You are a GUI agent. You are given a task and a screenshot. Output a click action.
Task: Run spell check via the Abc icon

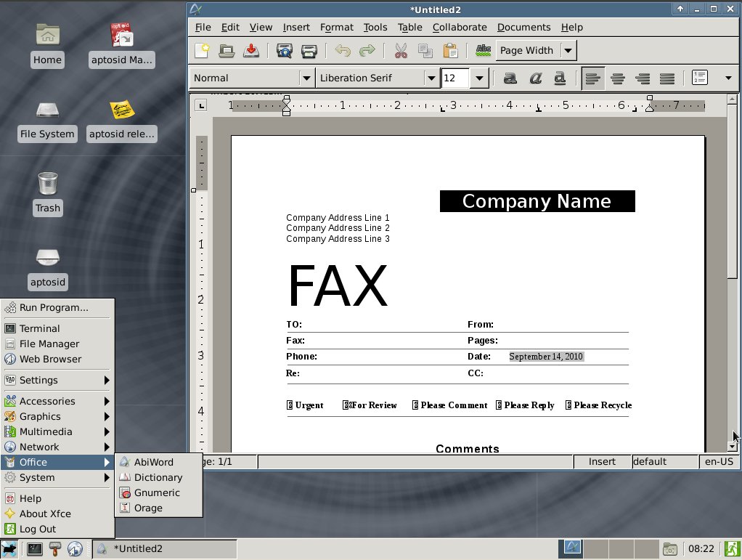coord(483,50)
